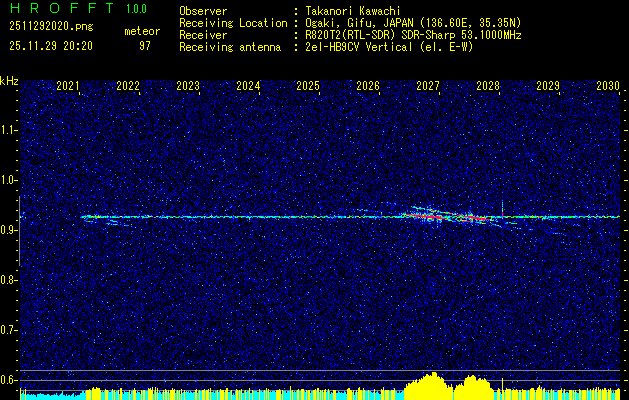This screenshot has width=629, height=400.
Task: Click the kHz axis unit label
Action: point(9,81)
